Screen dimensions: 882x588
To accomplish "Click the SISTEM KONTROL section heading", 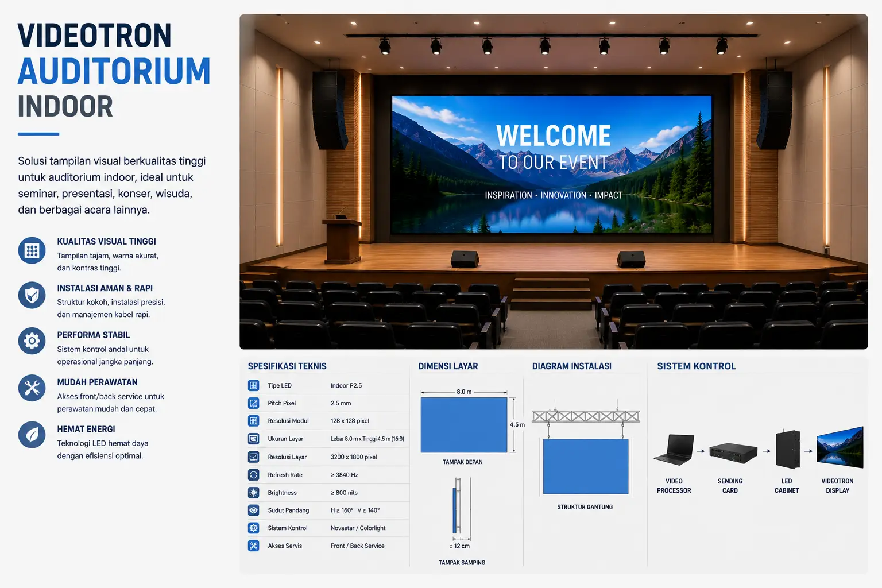I will [x=697, y=366].
